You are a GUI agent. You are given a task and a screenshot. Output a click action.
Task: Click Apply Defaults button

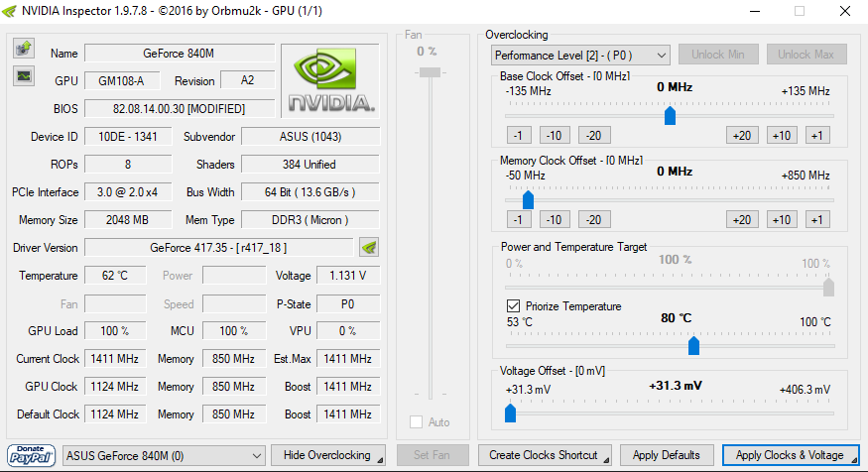pyautogui.click(x=667, y=455)
